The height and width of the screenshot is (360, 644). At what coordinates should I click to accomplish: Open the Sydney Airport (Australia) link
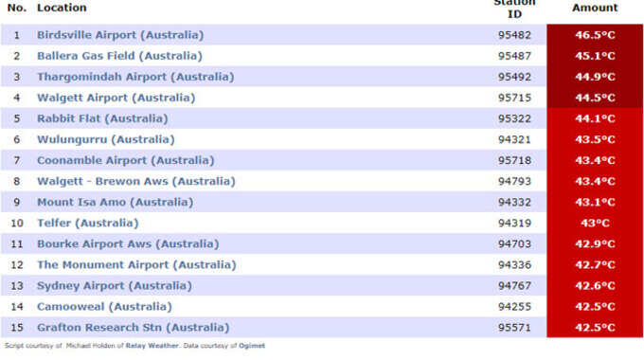click(115, 286)
